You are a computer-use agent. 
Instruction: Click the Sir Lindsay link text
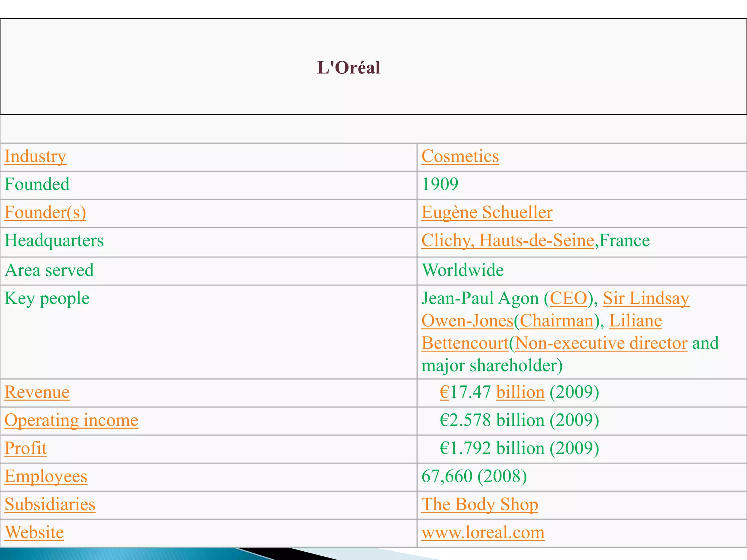pyautogui.click(x=646, y=298)
